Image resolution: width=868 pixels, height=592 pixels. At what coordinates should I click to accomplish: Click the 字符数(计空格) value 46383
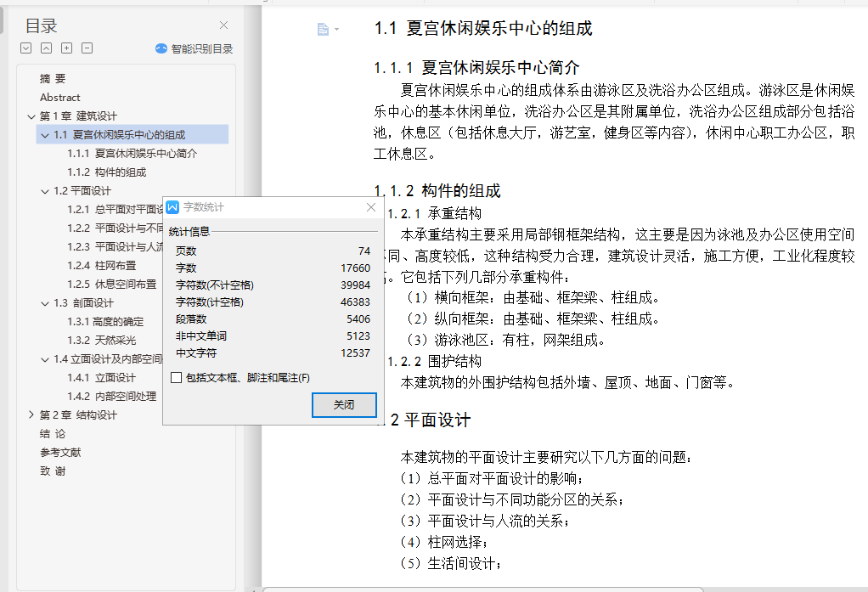[355, 302]
